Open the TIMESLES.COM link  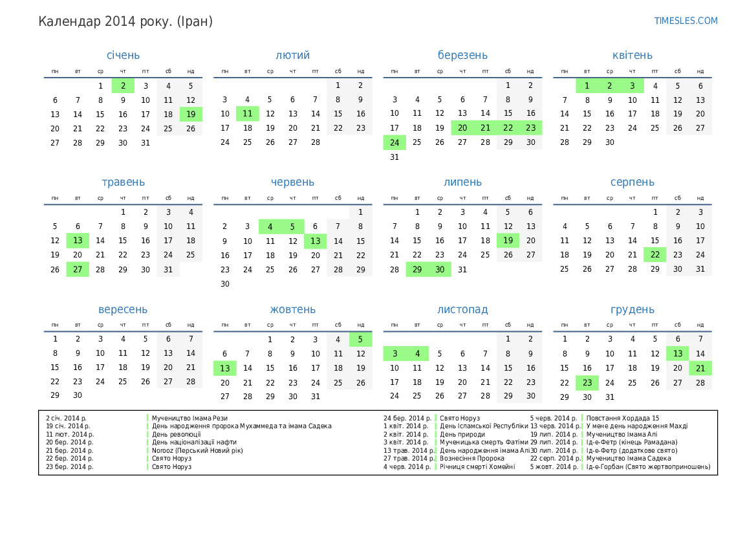coord(686,21)
